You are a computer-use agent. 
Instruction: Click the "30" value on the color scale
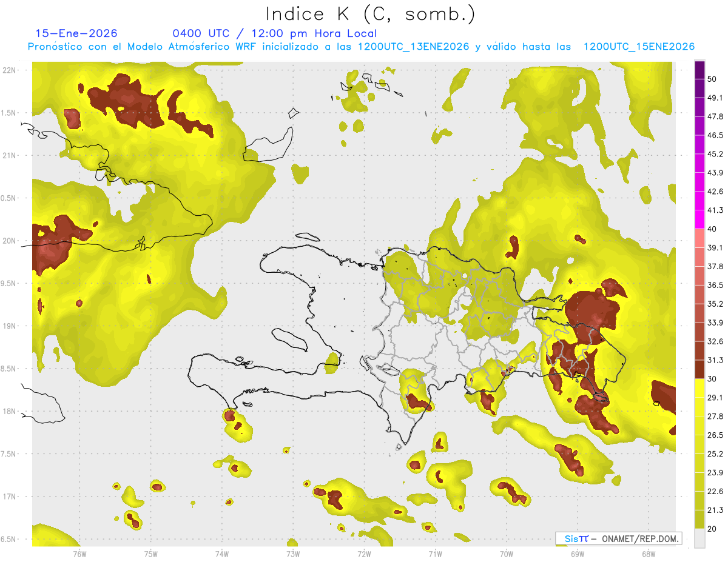click(712, 379)
